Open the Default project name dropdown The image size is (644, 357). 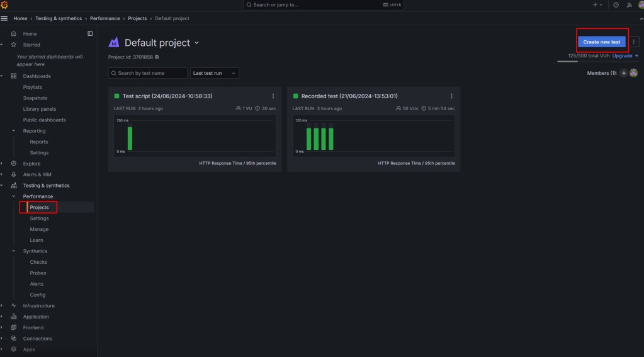196,43
